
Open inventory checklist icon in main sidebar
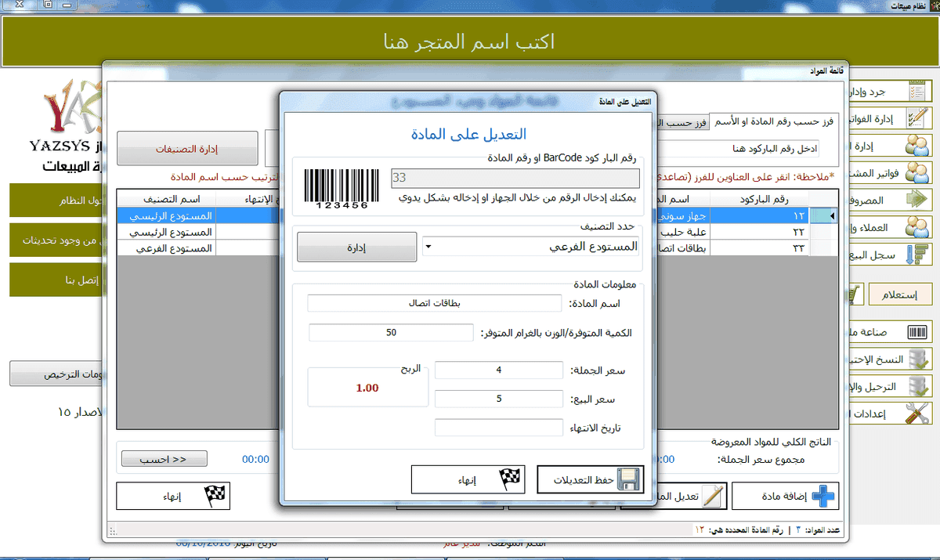tap(916, 91)
